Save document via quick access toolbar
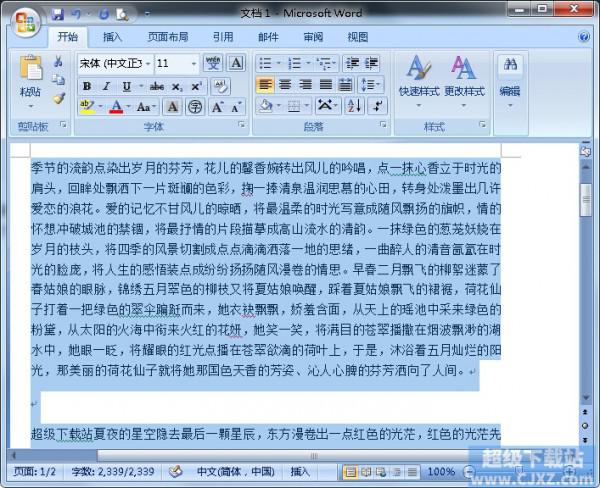Screen dimensions: 600x488 pyautogui.click(x=58, y=15)
